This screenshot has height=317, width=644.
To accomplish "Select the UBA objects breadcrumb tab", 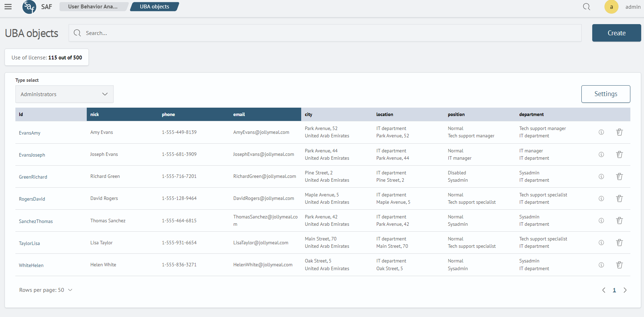I will pyautogui.click(x=155, y=7).
